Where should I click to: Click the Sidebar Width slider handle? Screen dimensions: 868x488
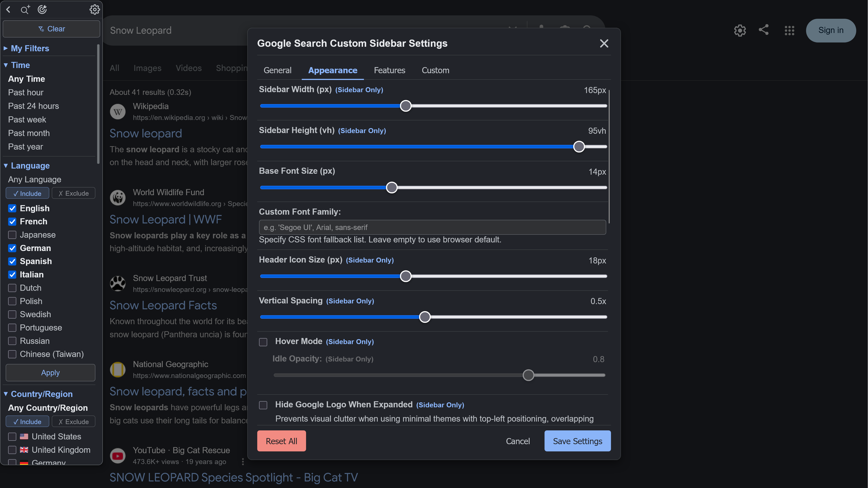tap(406, 106)
